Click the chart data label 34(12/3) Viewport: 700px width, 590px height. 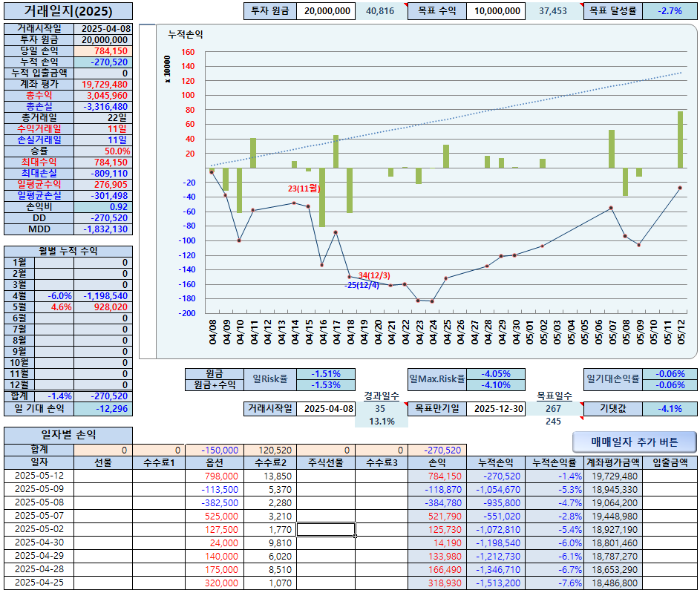coord(374,276)
